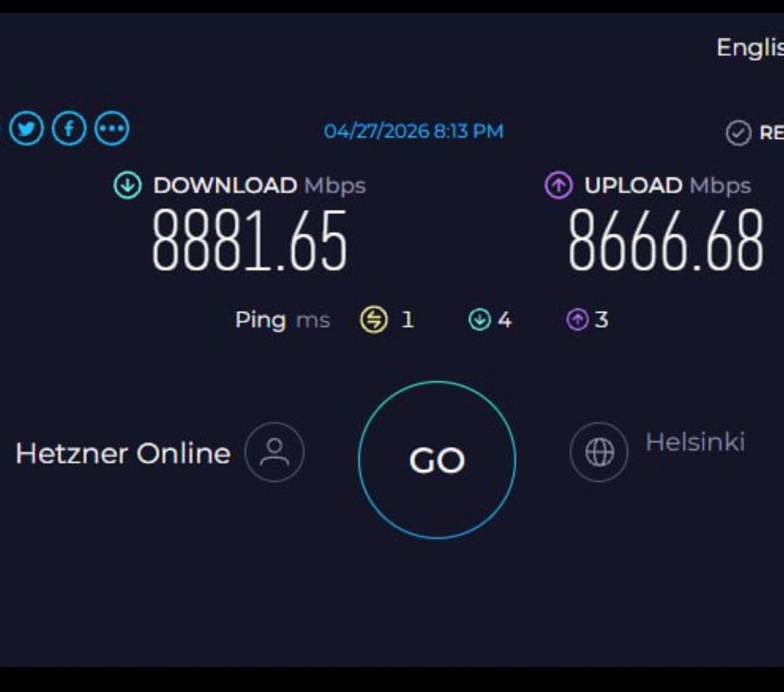Click the 8666.68 upload speed value
Image resolution: width=784 pixels, height=692 pixels.
pyautogui.click(x=666, y=241)
